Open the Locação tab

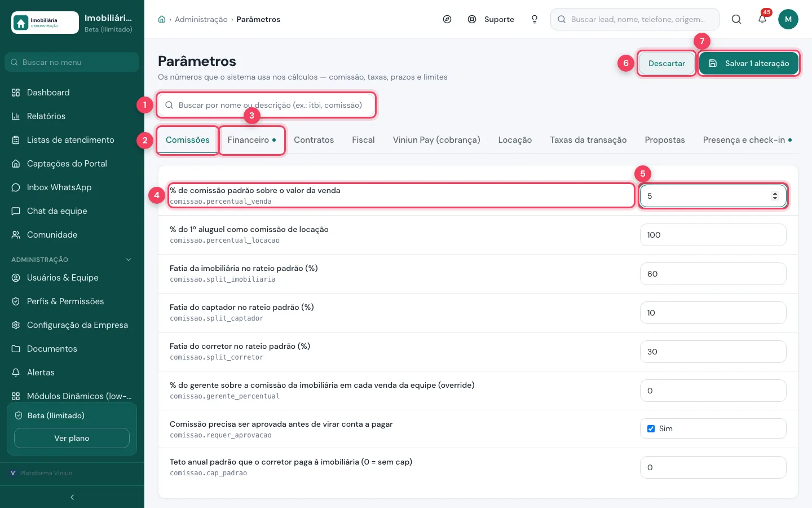click(x=515, y=140)
